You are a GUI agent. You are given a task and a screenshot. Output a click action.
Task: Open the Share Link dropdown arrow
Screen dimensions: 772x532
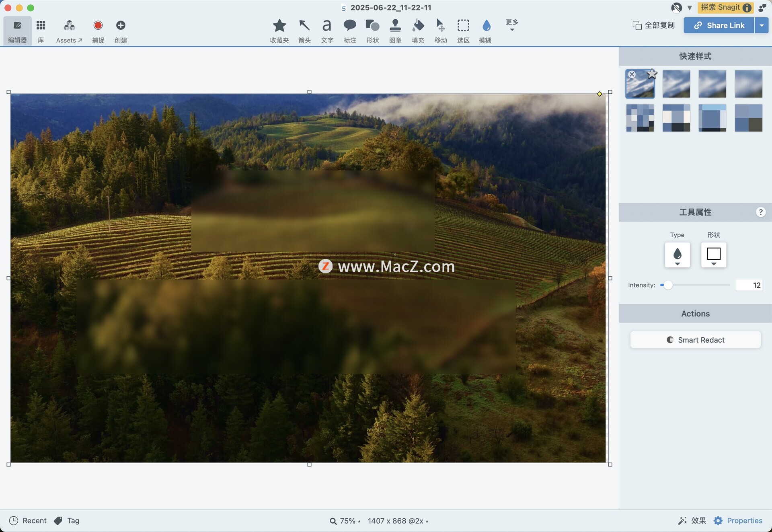click(x=762, y=25)
